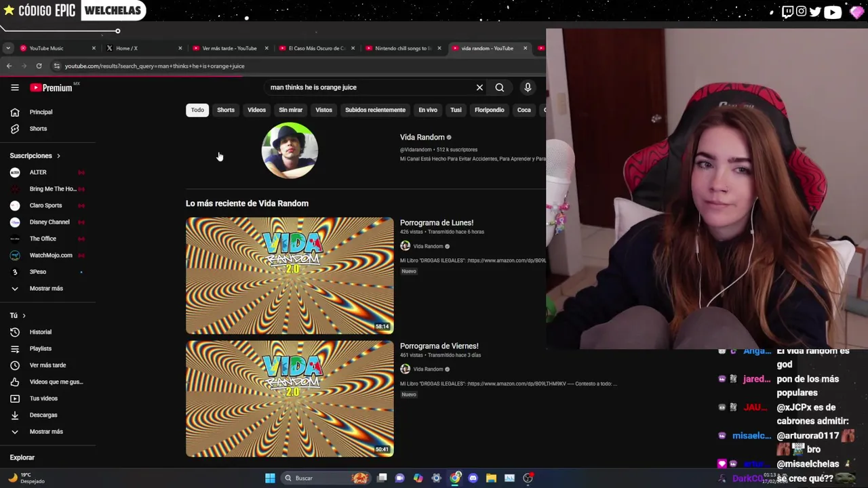Viewport: 868px width, 488px height.
Task: Close the vida random browser tab
Action: tap(525, 48)
